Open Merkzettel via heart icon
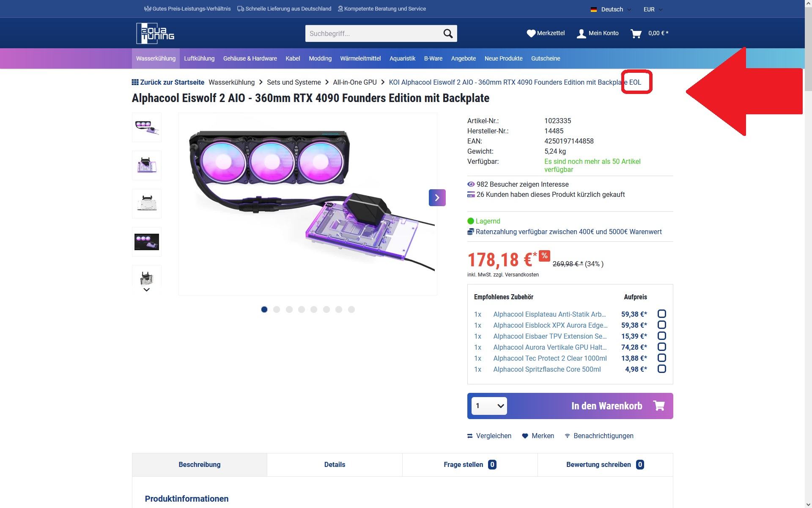 tap(531, 33)
